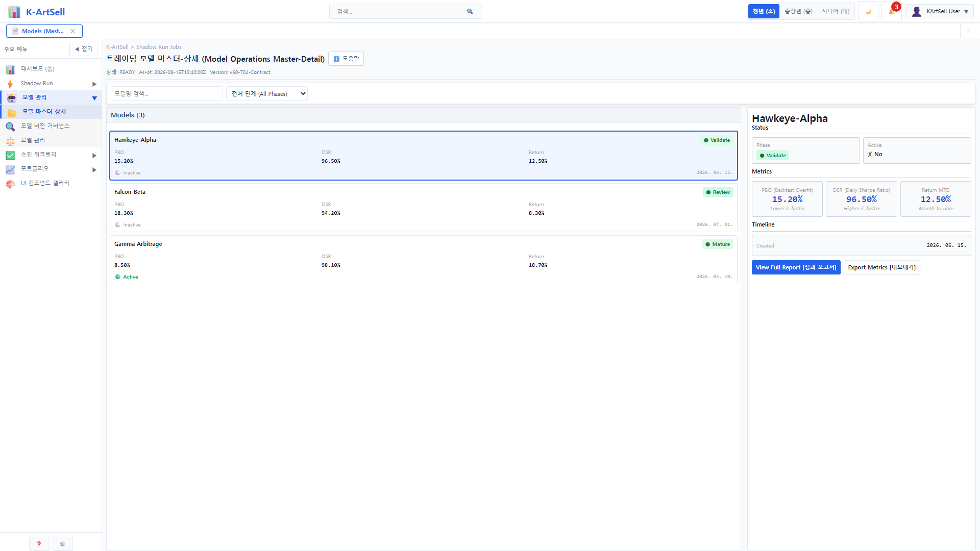This screenshot has height=551, width=980.
Task: Toggle dark mode moon icon
Action: click(x=868, y=11)
